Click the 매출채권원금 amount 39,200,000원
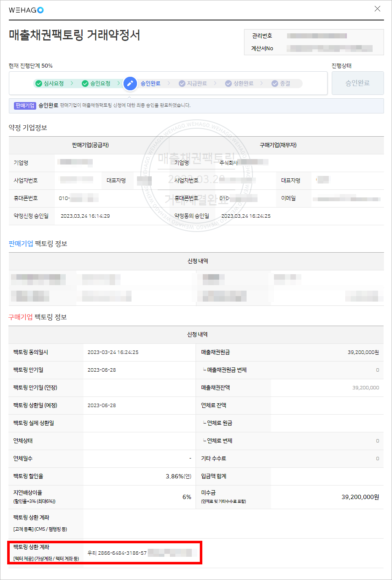392x580 pixels. click(363, 352)
